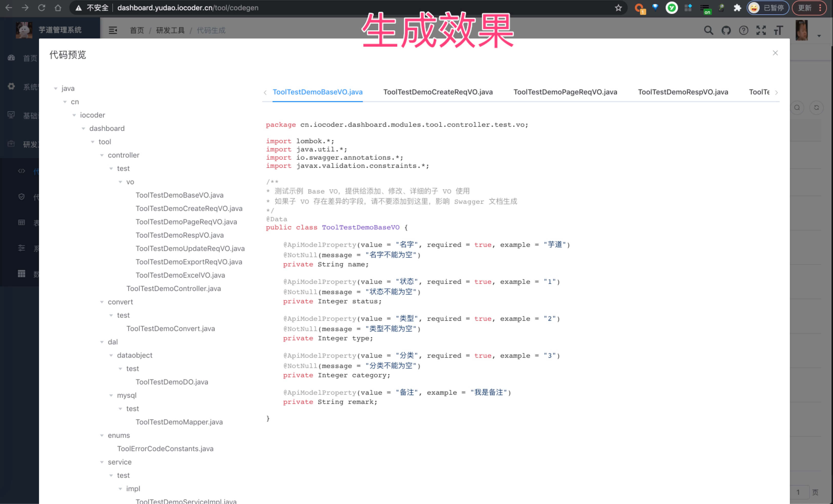Click the close button on 代码预览 dialog
This screenshot has width=833, height=504.
pos(775,53)
